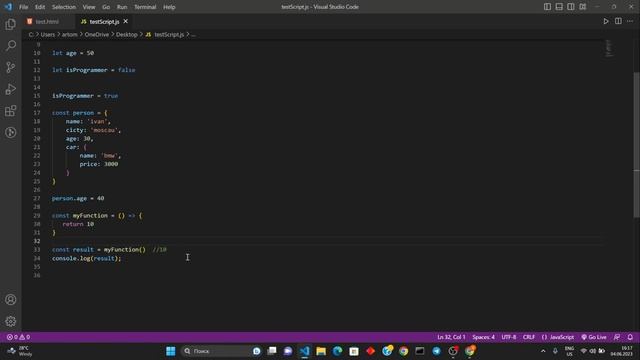Open the Go menu
Image resolution: width=640 pixels, height=360 pixels.
pos(106,7)
